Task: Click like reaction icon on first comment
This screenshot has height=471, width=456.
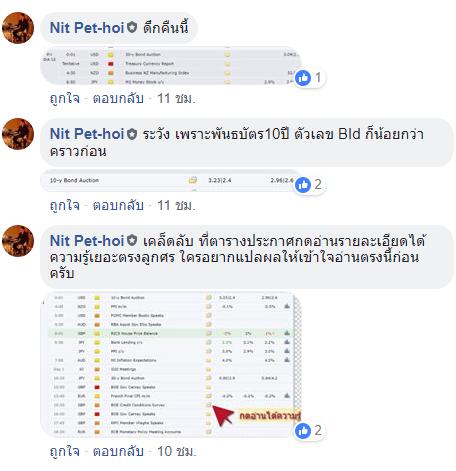Action: pos(303,78)
